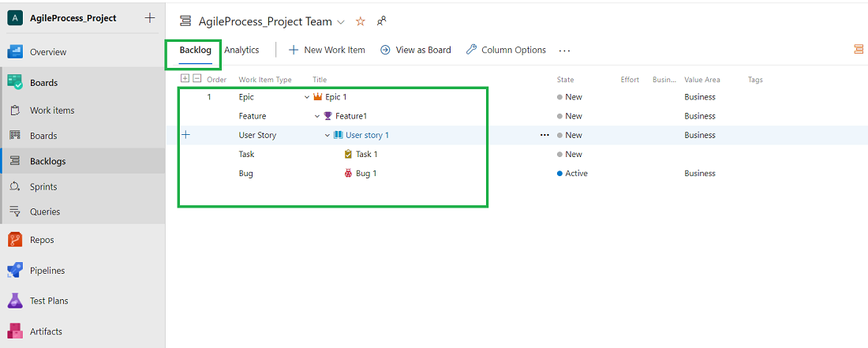Click New Work Item button
Viewport: 868px width, 348px height.
(327, 50)
